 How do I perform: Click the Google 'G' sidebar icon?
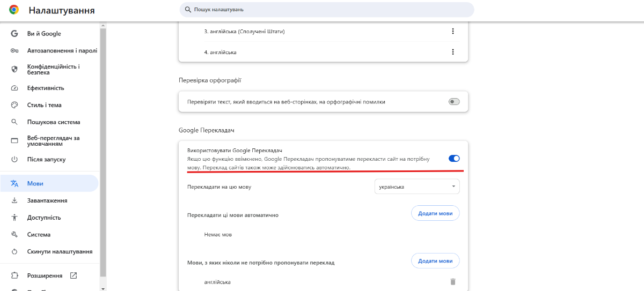tap(15, 34)
